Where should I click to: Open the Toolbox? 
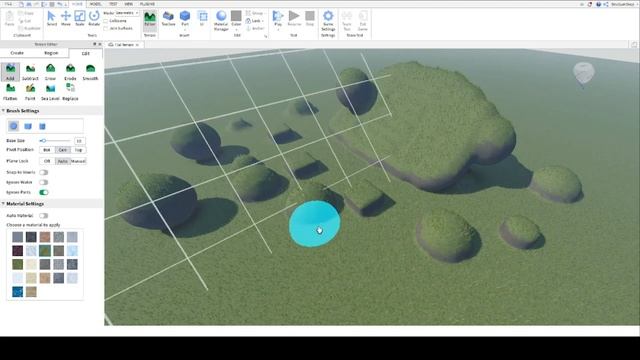point(168,18)
